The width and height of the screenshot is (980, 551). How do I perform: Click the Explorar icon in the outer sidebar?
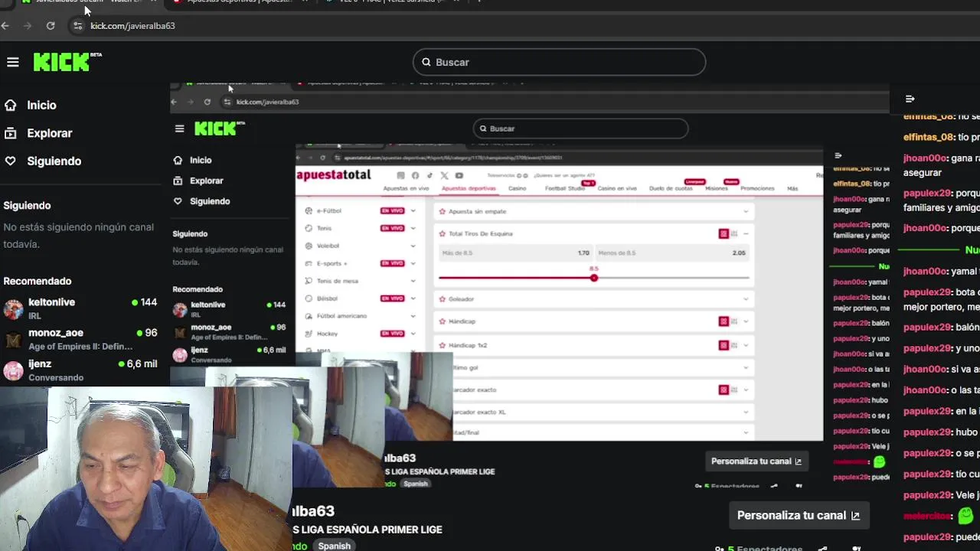pyautogui.click(x=10, y=133)
